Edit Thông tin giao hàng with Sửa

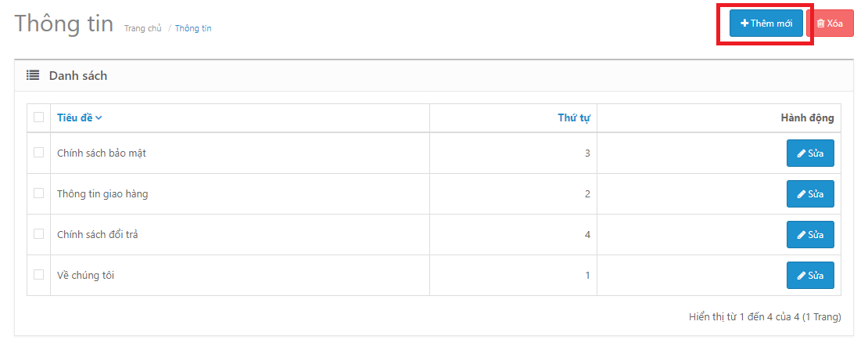pyautogui.click(x=810, y=194)
